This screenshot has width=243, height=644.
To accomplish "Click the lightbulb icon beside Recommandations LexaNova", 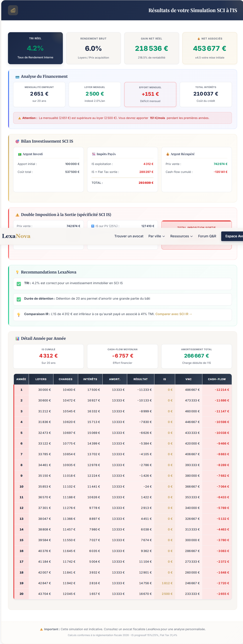I will tap(17, 272).
